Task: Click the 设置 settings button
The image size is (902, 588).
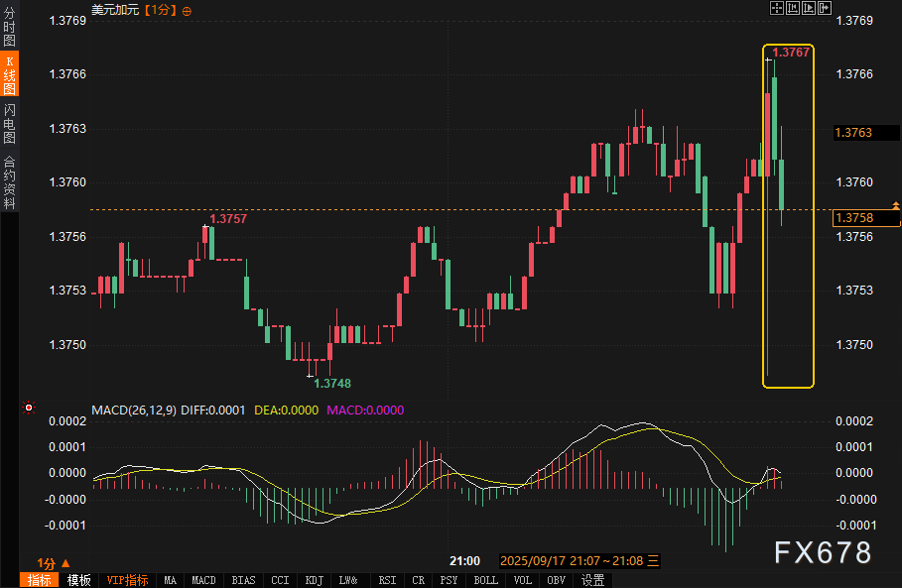Action: pyautogui.click(x=593, y=580)
